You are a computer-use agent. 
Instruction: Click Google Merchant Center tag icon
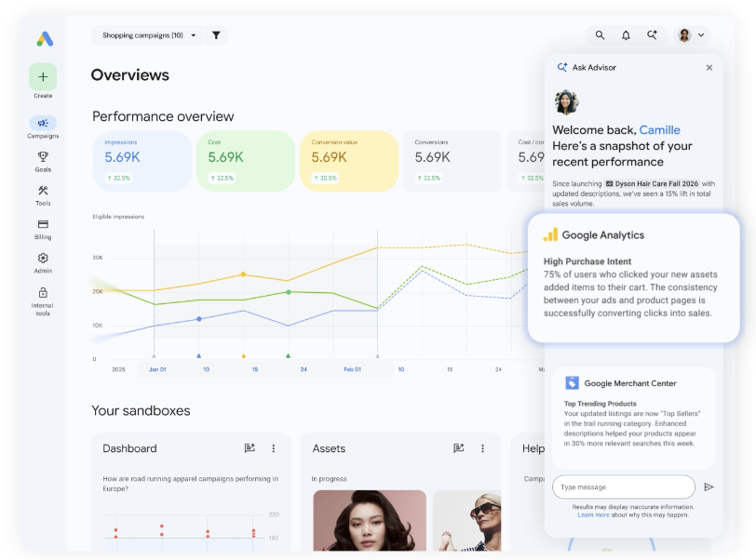(x=572, y=383)
